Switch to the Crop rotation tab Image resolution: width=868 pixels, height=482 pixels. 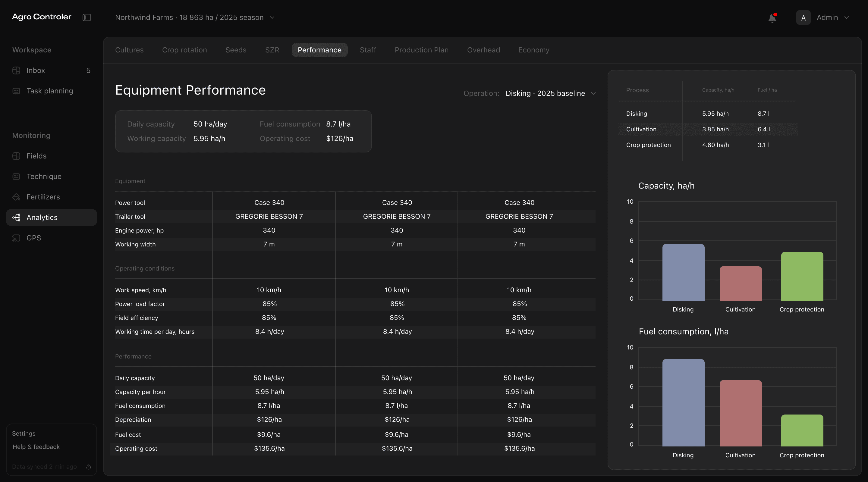[x=184, y=50]
